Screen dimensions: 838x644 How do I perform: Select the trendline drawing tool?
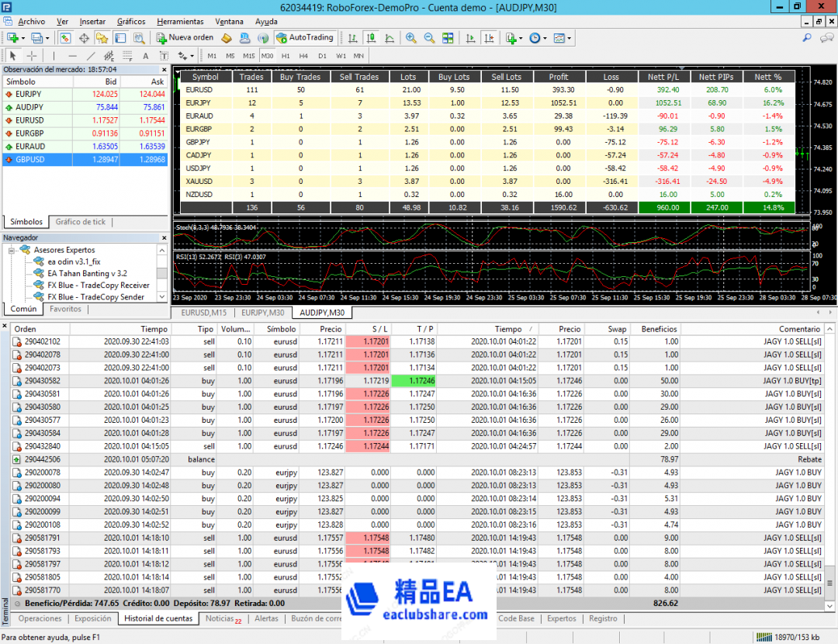point(91,56)
